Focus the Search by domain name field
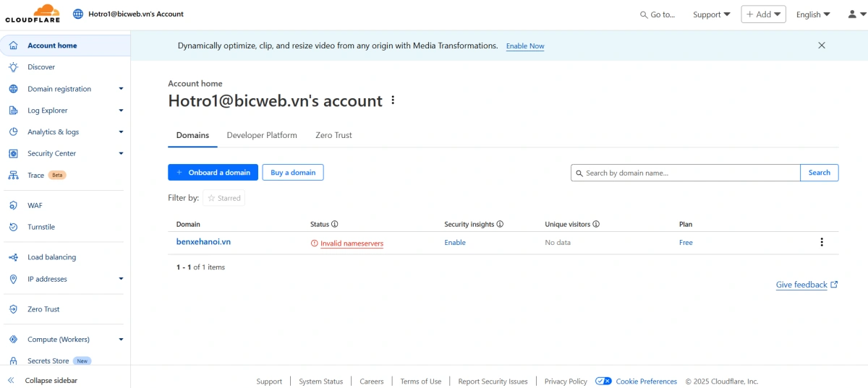This screenshot has width=868, height=388. click(x=686, y=173)
